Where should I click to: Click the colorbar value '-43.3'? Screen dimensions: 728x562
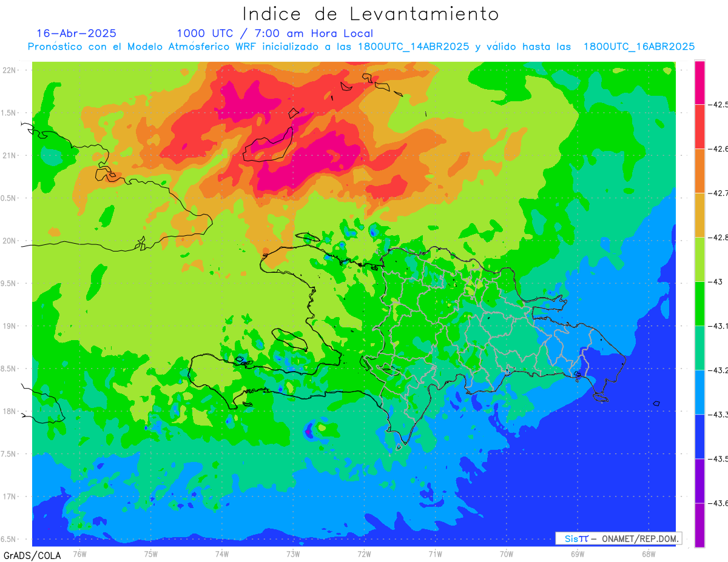click(x=720, y=414)
